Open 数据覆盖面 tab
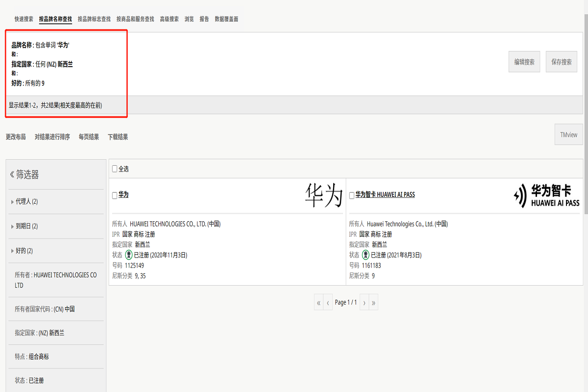The width and height of the screenshot is (588, 392). pos(226,19)
